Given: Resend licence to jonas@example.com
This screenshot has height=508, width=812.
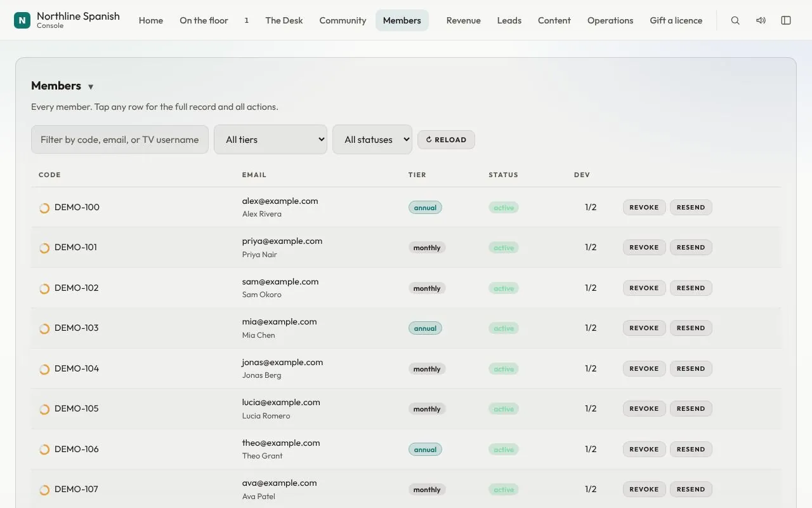Looking at the screenshot, I should (691, 368).
